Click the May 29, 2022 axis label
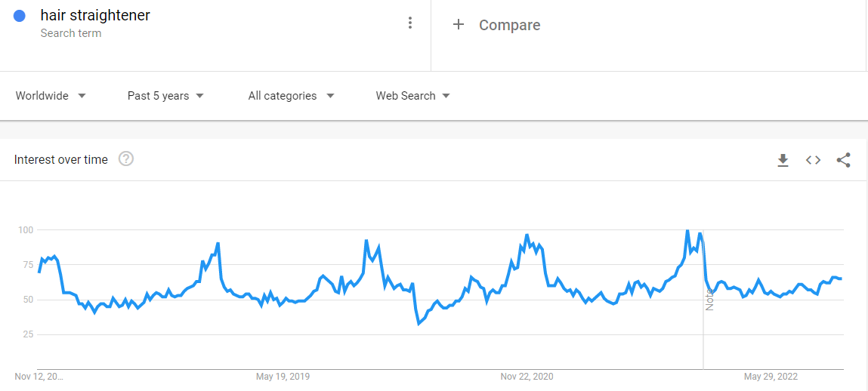Image resolution: width=868 pixels, height=391 pixels. (770, 376)
